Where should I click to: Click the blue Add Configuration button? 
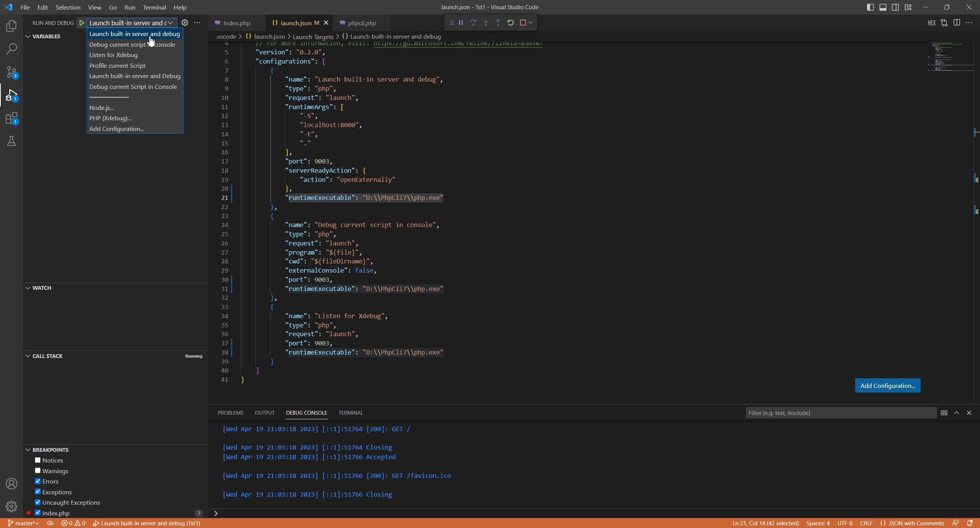coord(887,386)
